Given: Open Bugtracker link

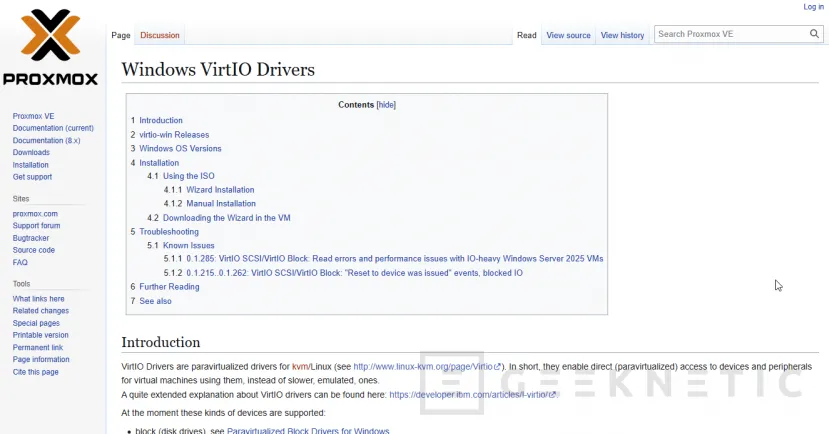Looking at the screenshot, I should coord(31,238).
